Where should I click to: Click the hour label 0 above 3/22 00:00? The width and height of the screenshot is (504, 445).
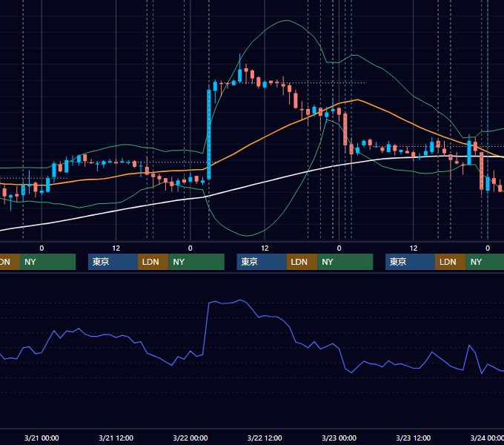(x=190, y=248)
